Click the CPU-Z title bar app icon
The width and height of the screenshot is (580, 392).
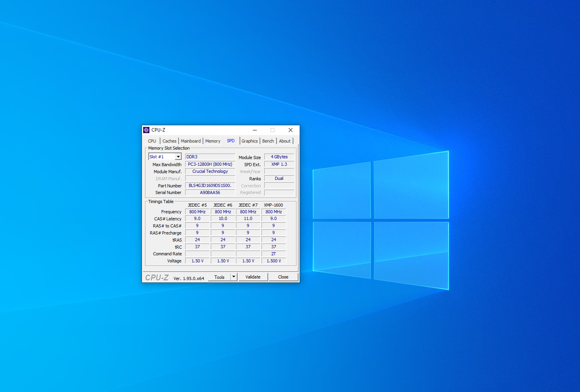click(x=146, y=130)
